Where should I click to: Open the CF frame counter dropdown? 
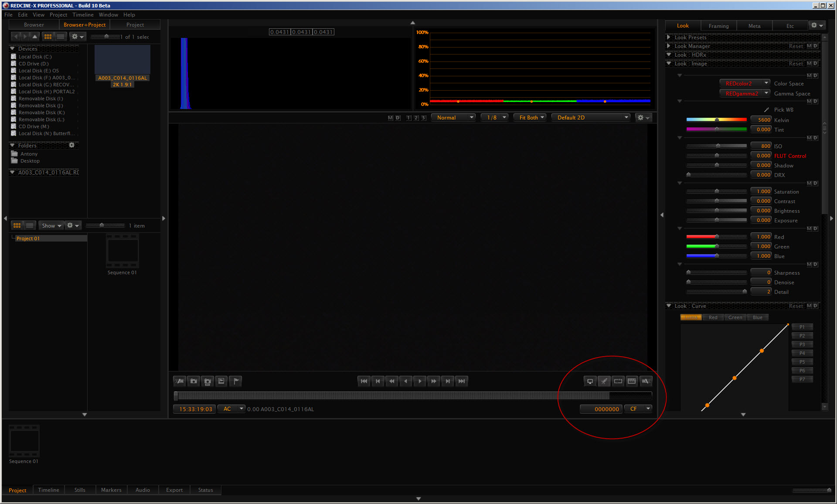tap(638, 409)
